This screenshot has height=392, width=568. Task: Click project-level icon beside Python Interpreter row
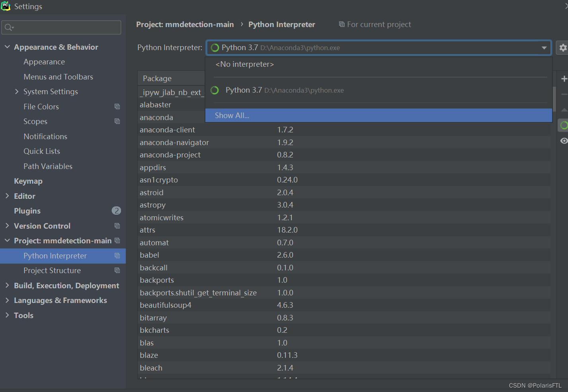(x=117, y=256)
